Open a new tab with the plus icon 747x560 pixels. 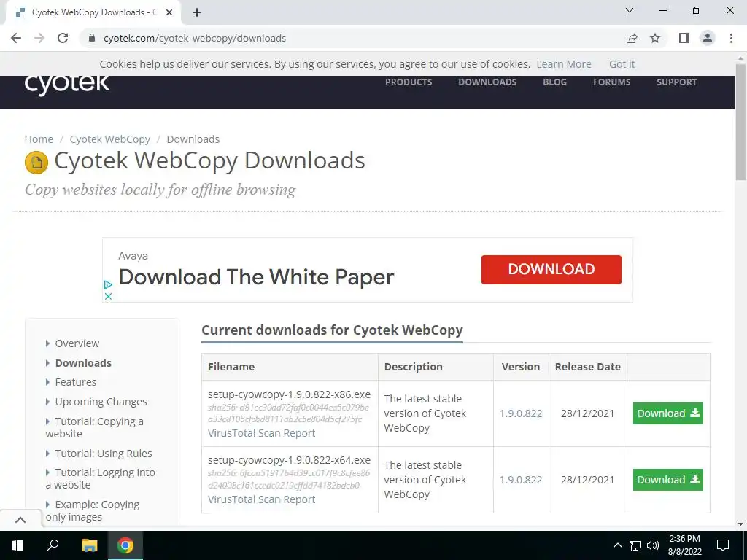197,12
